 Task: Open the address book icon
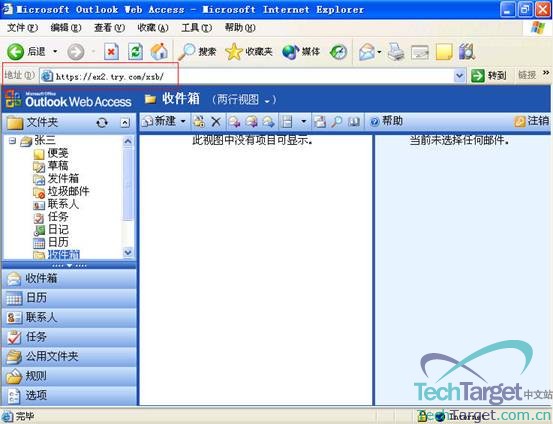pyautogui.click(x=354, y=122)
